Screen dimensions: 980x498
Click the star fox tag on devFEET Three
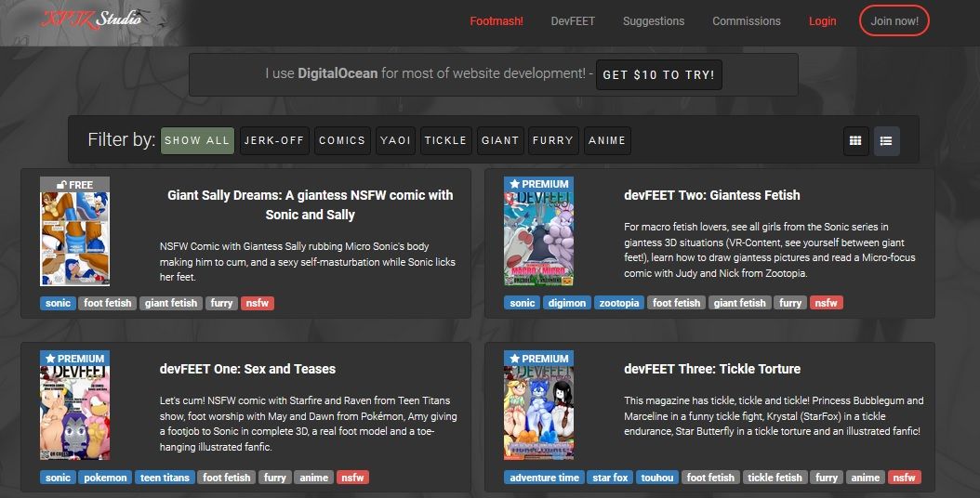pyautogui.click(x=610, y=478)
